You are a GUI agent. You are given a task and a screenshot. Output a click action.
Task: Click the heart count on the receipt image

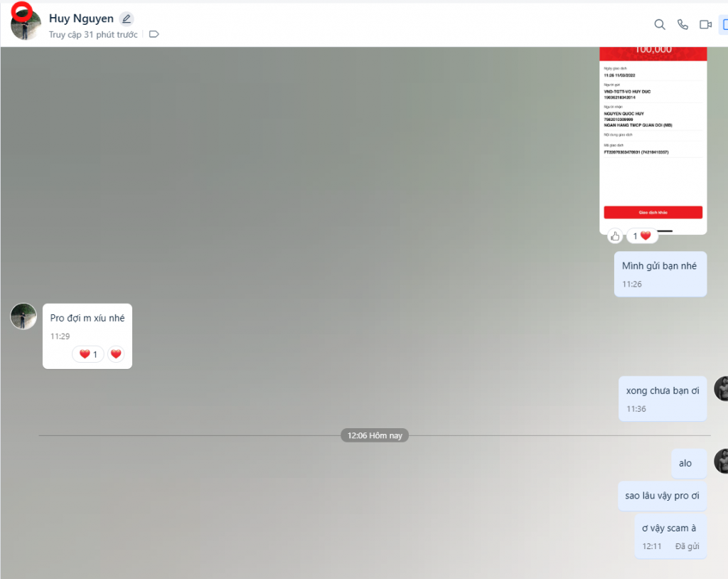(641, 235)
